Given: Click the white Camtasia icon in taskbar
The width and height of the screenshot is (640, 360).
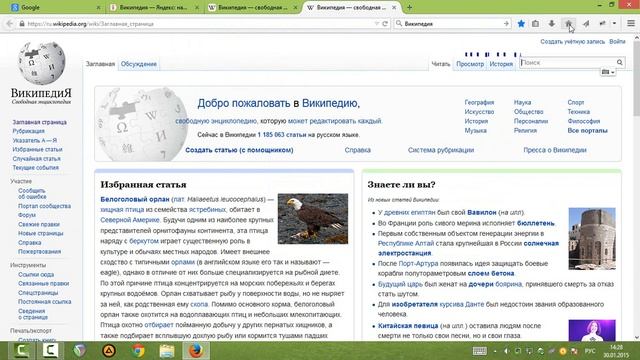Looking at the screenshot, I should [51, 351].
